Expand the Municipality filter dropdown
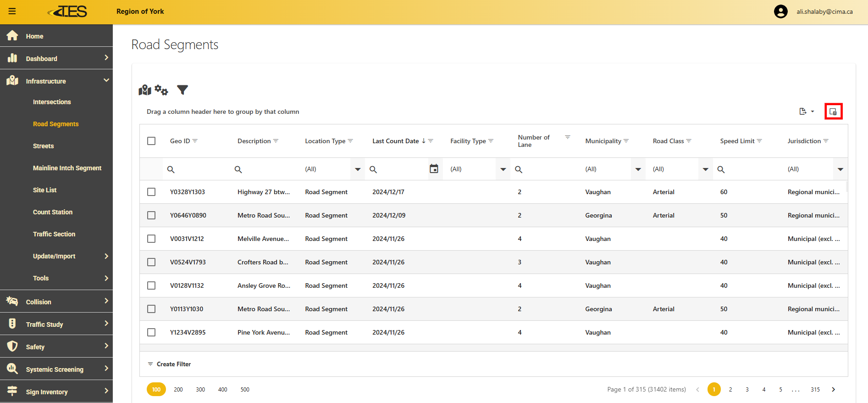868x403 pixels. click(638, 169)
